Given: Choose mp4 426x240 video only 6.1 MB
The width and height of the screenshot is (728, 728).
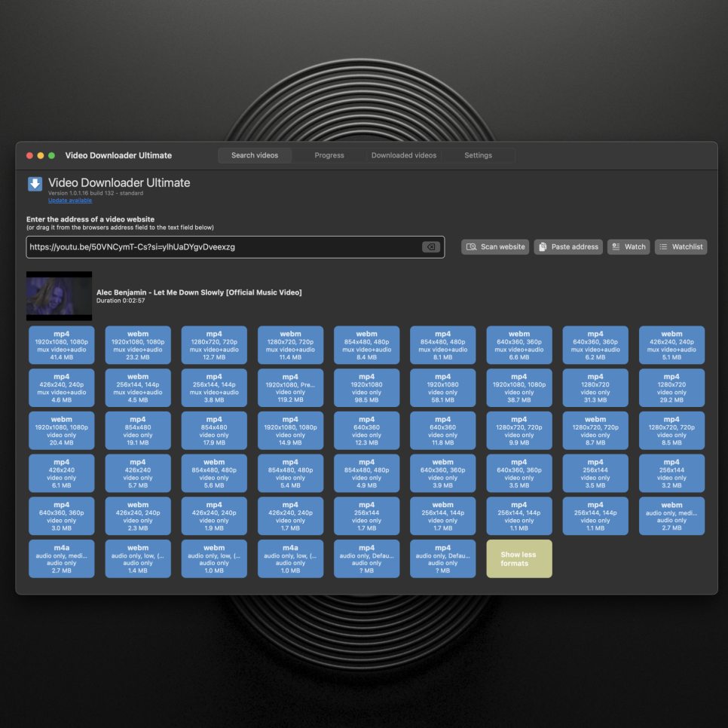Looking at the screenshot, I should pos(62,473).
